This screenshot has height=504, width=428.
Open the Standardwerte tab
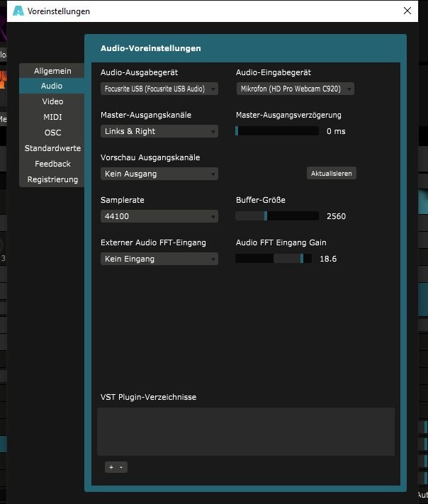click(x=52, y=148)
